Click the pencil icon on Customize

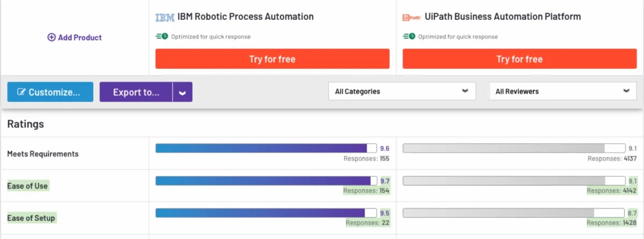coord(21,92)
